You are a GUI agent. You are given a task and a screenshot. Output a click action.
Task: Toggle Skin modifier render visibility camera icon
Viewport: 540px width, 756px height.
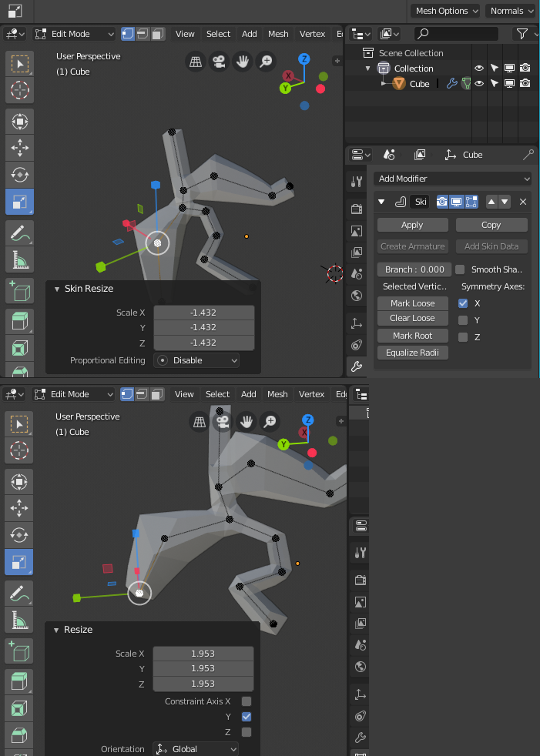[x=442, y=202]
